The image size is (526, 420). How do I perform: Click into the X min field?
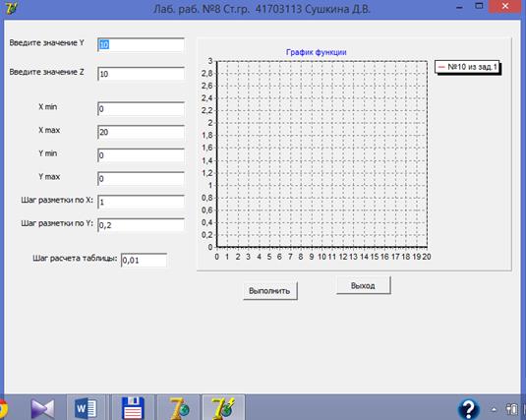tap(141, 109)
